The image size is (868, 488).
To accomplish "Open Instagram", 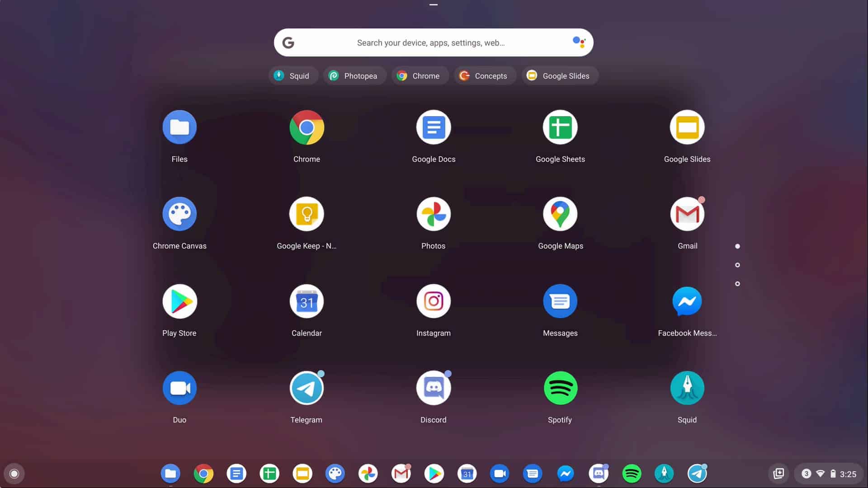I will point(433,301).
